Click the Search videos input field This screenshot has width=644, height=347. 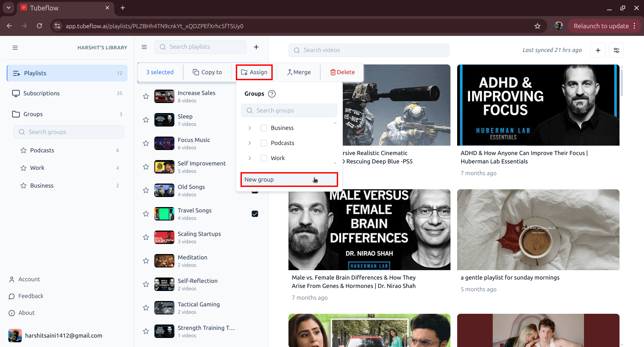click(369, 50)
